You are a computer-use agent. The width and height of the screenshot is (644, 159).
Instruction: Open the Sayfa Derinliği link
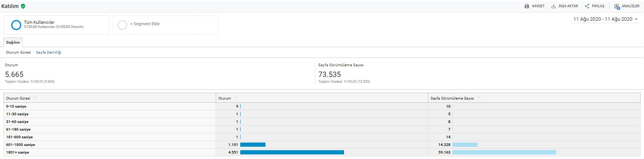49,52
